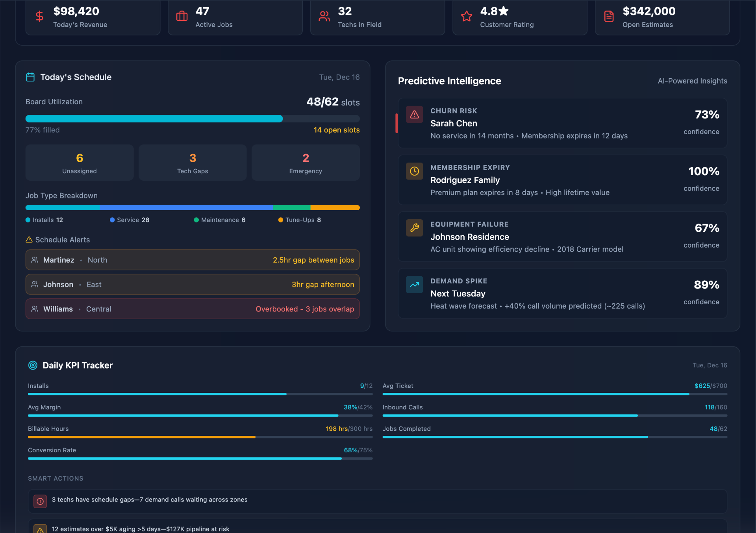756x533 pixels.
Task: Click the Daily KPI Tracker target icon
Action: (x=33, y=365)
